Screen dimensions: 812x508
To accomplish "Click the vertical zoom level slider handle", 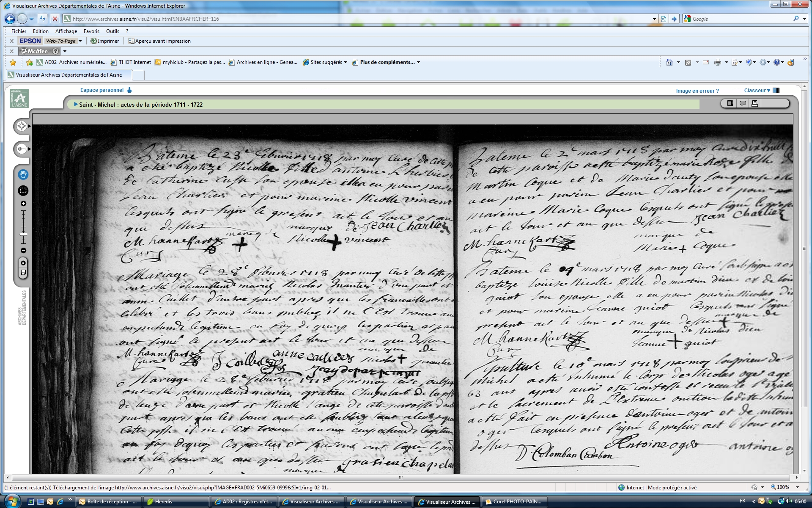I will (24, 234).
